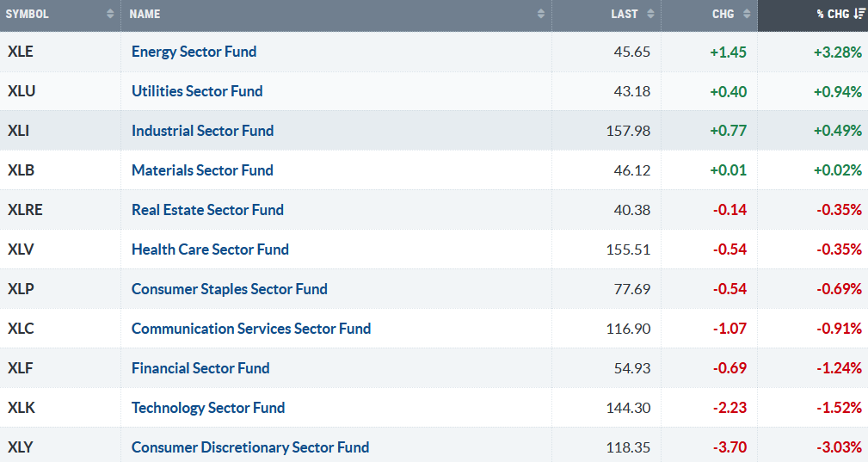The image size is (868, 462).
Task: Click the XLRE ticker symbol
Action: pyautogui.click(x=28, y=210)
